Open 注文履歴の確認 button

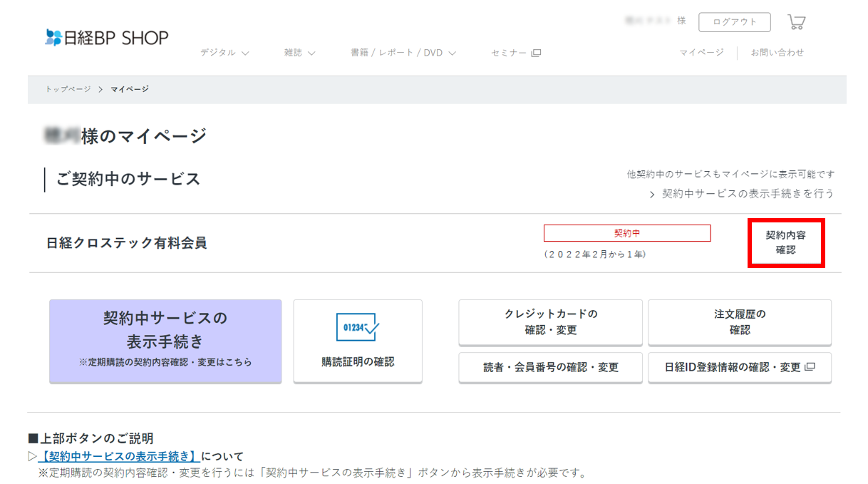[740, 322]
